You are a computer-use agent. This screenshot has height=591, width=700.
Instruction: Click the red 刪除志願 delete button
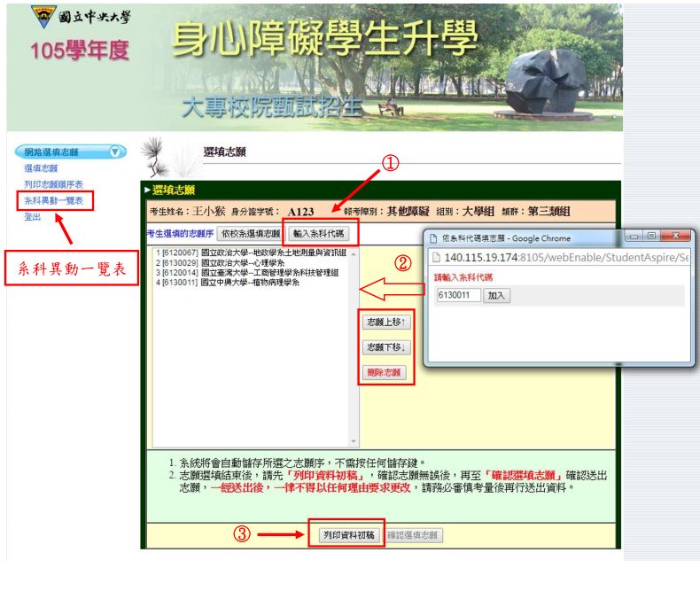pos(384,372)
